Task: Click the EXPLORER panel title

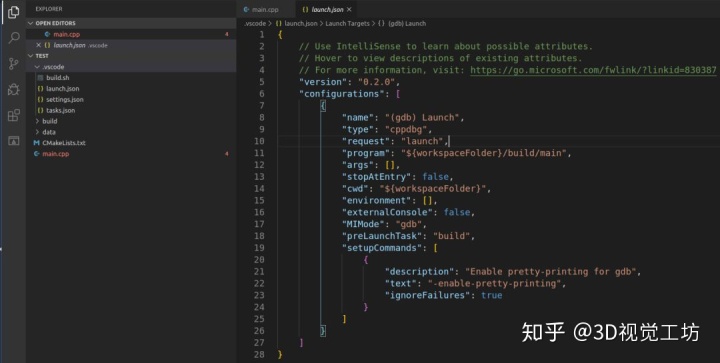Action: click(49, 9)
